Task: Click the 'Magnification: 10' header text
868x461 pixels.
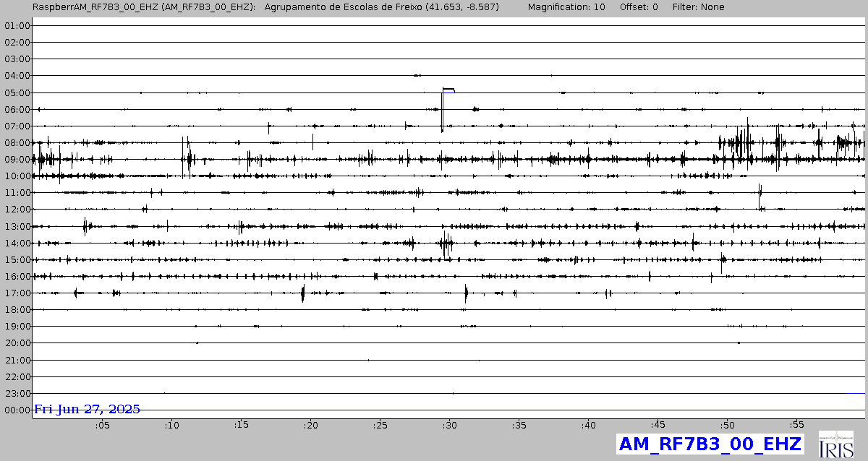Action: (566, 7)
